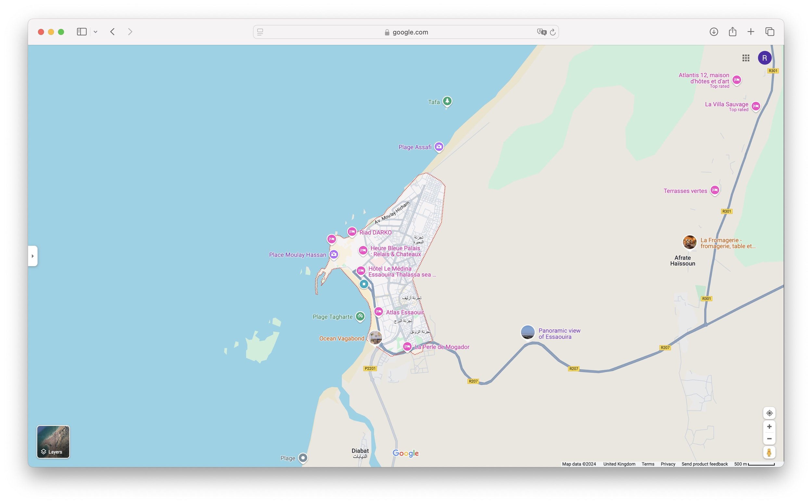Image resolution: width=812 pixels, height=504 pixels.
Task: Open the Google apps grid
Action: click(746, 58)
